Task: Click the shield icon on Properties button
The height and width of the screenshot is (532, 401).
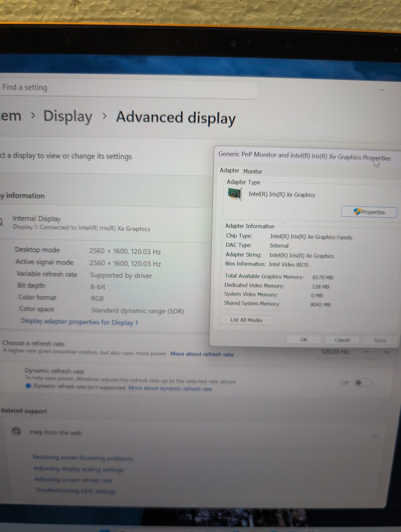Action: click(x=357, y=211)
